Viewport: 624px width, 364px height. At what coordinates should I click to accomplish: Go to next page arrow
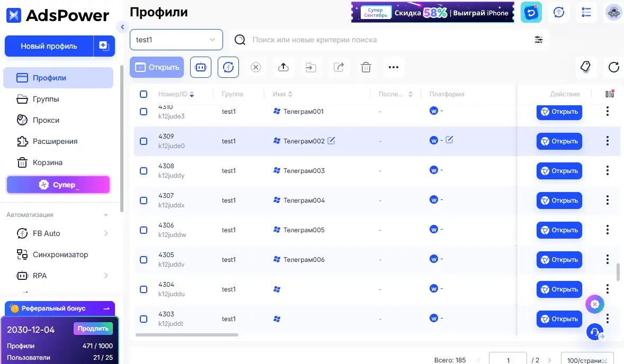tap(550, 360)
